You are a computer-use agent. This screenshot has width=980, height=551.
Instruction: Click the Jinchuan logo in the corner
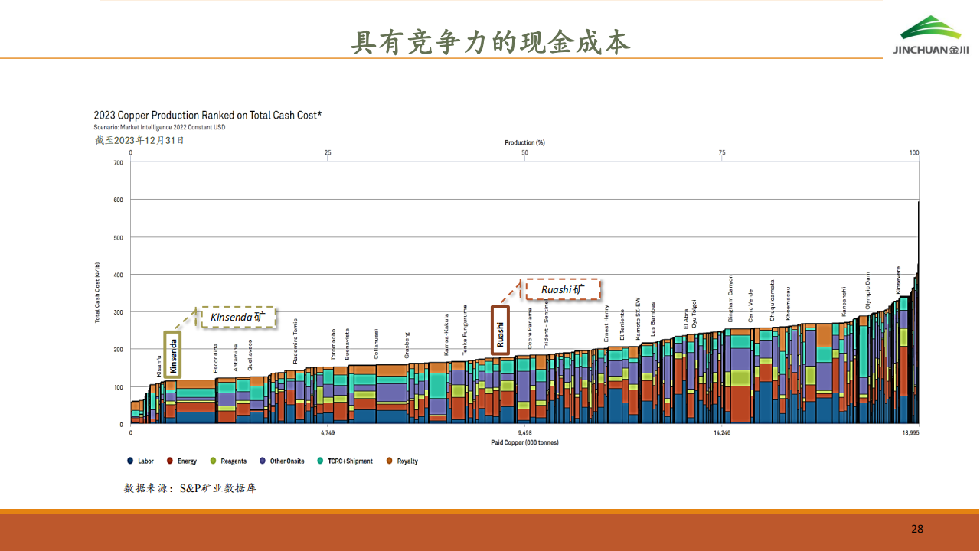931,36
